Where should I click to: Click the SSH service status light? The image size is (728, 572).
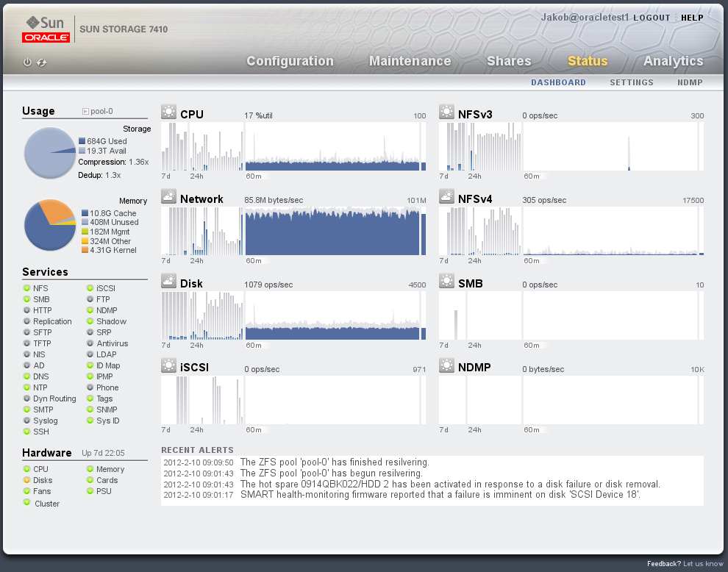pos(27,432)
